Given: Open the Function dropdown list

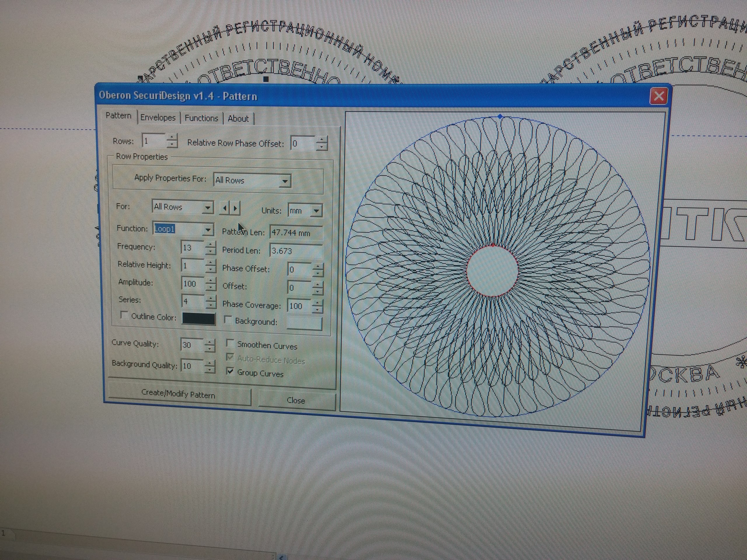Looking at the screenshot, I should pos(208,230).
